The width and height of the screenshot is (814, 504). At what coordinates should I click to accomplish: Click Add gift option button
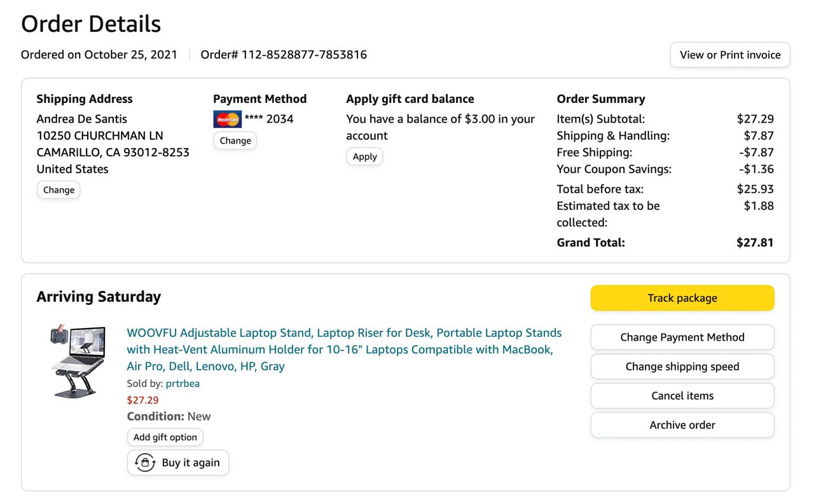pos(165,437)
